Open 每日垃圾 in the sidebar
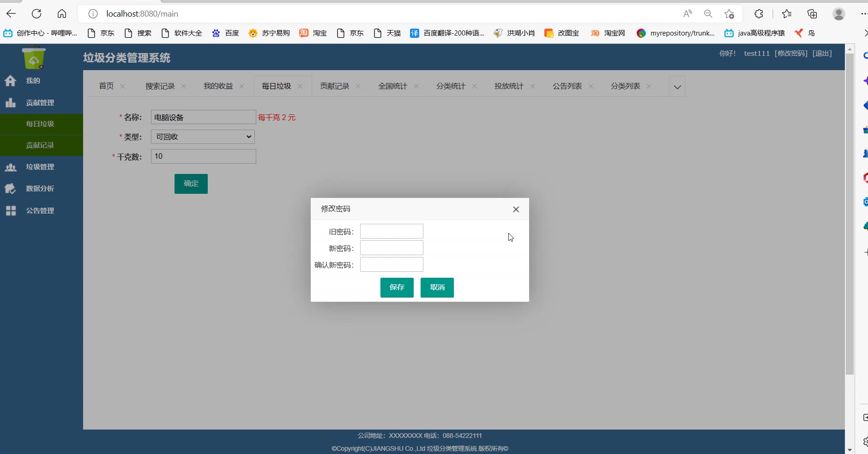 42,124
